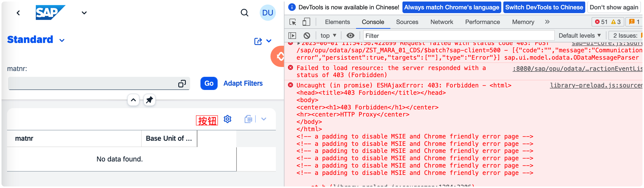Click the DU user avatar
This screenshot has height=188, width=644.
[268, 13]
